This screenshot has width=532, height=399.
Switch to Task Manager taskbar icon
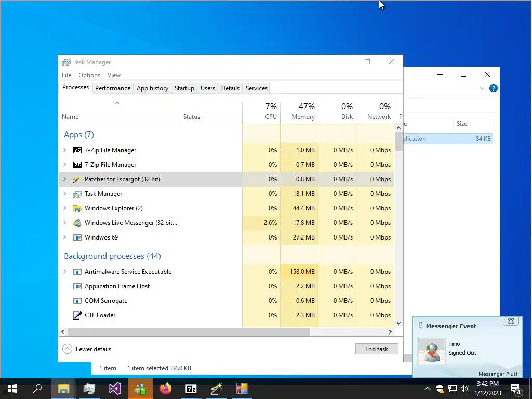coord(89,389)
